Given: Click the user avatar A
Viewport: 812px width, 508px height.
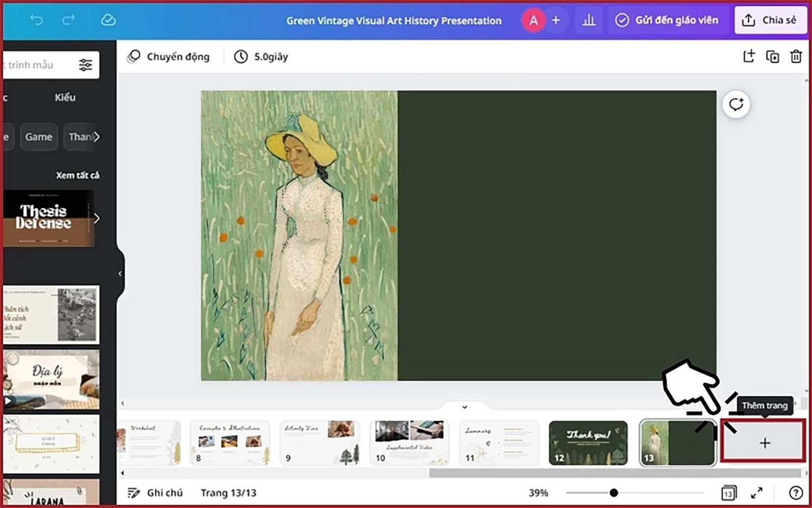Looking at the screenshot, I should [533, 21].
